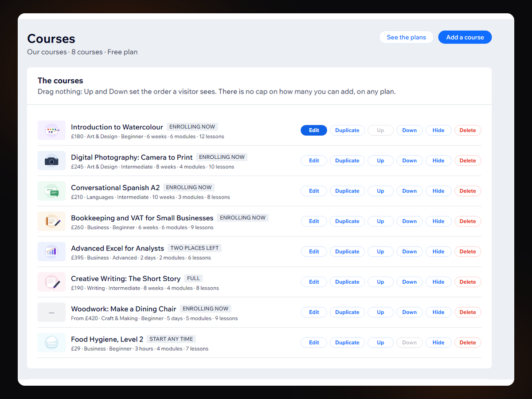Click the Digital Photography camera icon
Image resolution: width=532 pixels, height=399 pixels.
(x=51, y=160)
